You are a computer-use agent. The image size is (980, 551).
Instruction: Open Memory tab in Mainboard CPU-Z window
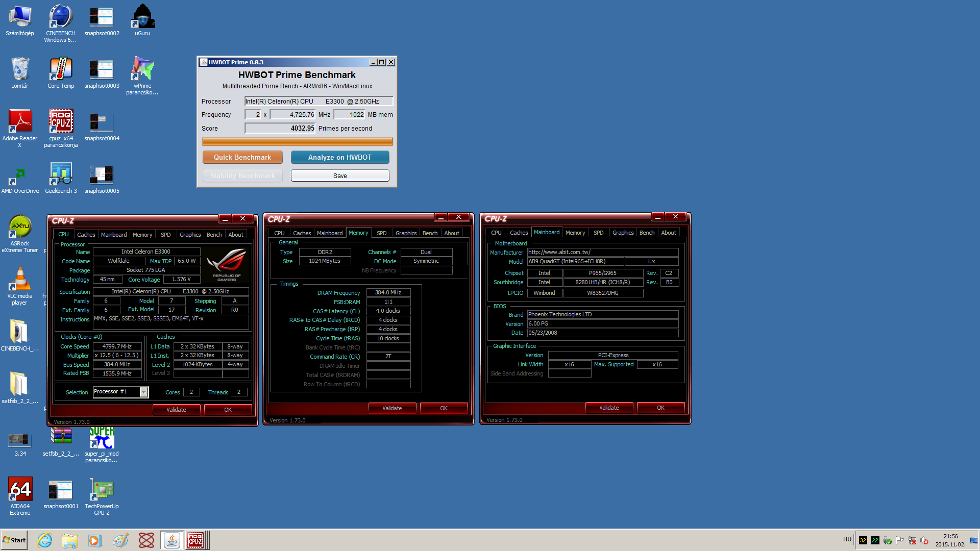[575, 233]
